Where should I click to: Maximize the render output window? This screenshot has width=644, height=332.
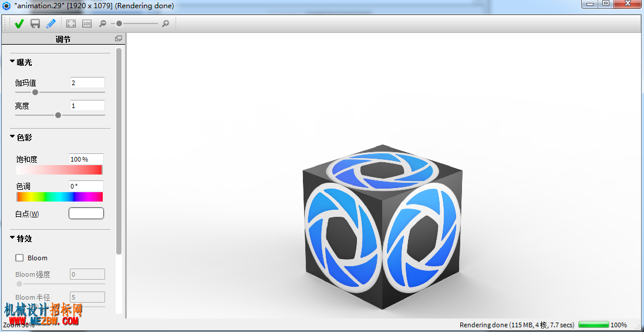click(606, 4)
